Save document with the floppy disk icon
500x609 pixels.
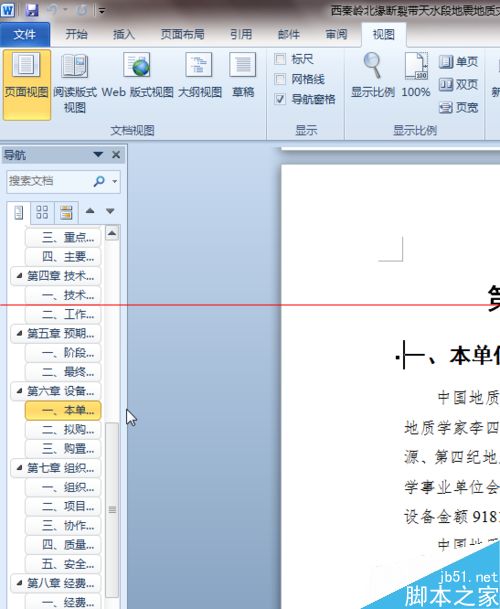(x=32, y=10)
